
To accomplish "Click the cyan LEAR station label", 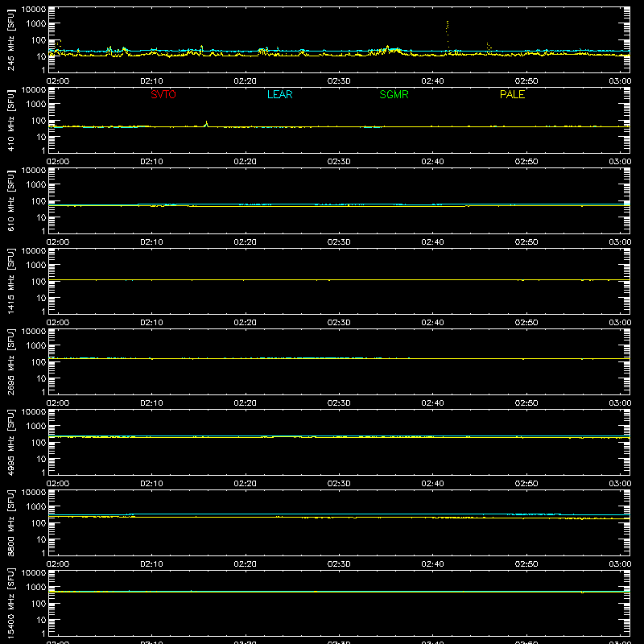I will pyautogui.click(x=279, y=94).
